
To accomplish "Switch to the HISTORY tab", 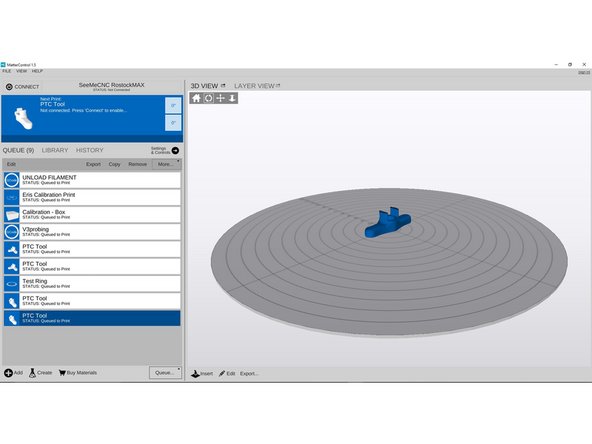I will point(89,150).
